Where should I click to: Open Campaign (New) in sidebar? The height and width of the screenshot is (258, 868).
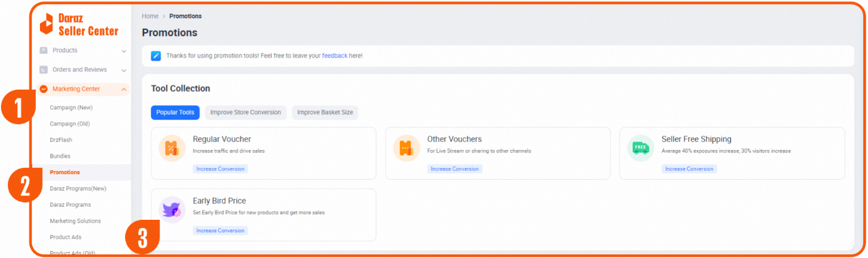click(71, 107)
